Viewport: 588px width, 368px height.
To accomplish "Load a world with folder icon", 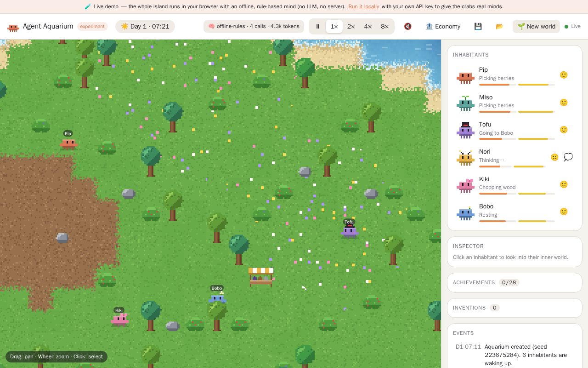I will click(499, 26).
